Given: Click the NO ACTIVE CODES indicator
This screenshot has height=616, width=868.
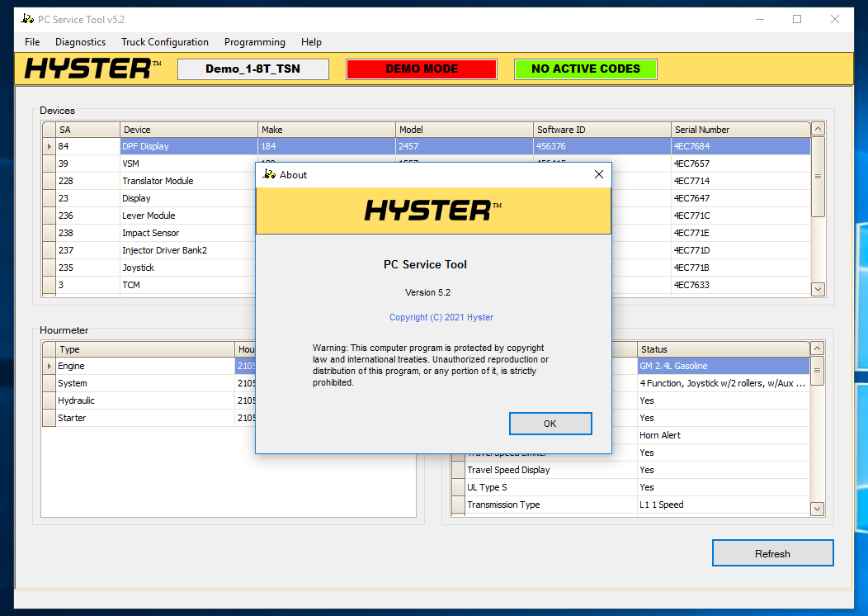Looking at the screenshot, I should pyautogui.click(x=586, y=69).
